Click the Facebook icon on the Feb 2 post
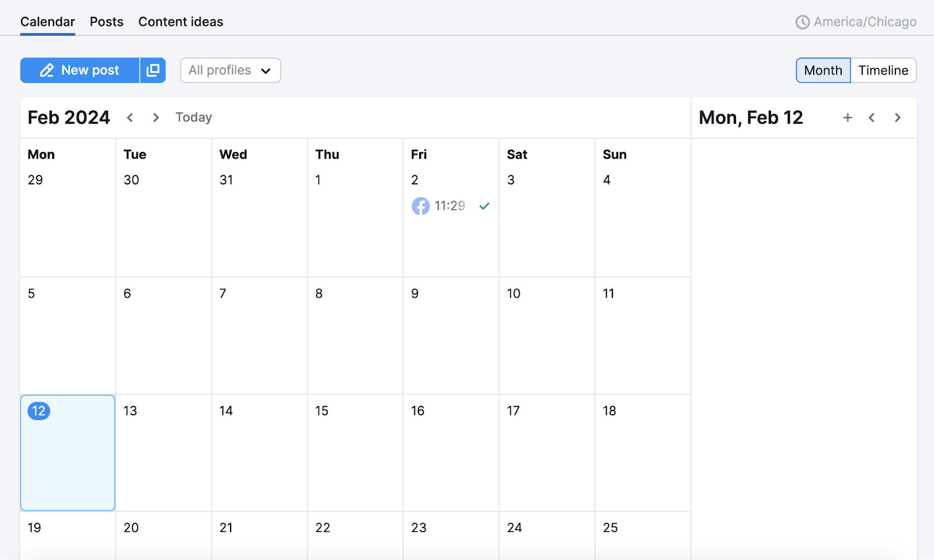 click(420, 206)
